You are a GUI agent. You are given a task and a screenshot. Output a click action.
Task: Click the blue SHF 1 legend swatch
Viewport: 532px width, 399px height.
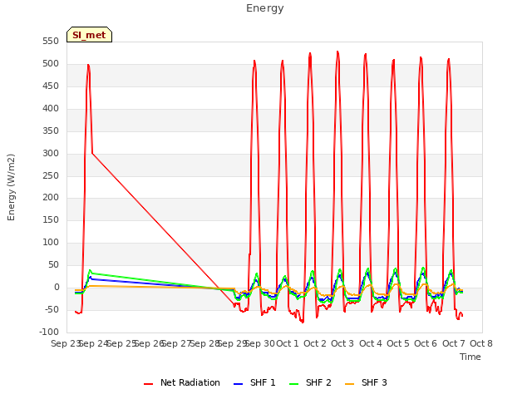pos(239,384)
